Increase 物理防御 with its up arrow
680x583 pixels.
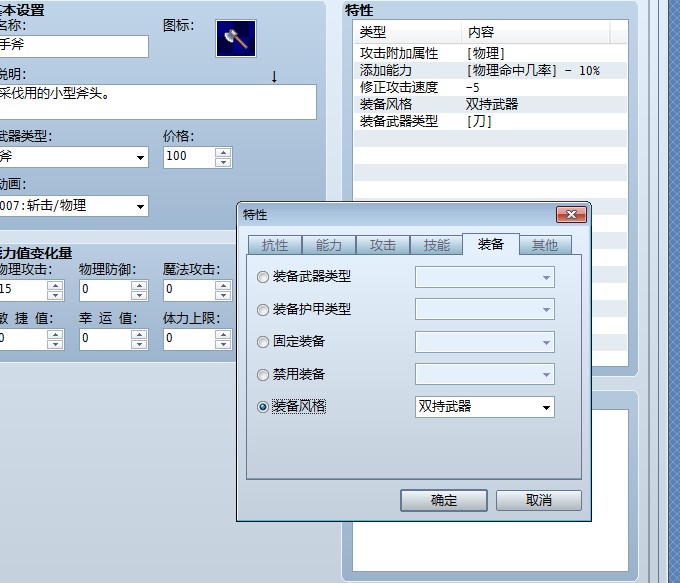pos(139,286)
